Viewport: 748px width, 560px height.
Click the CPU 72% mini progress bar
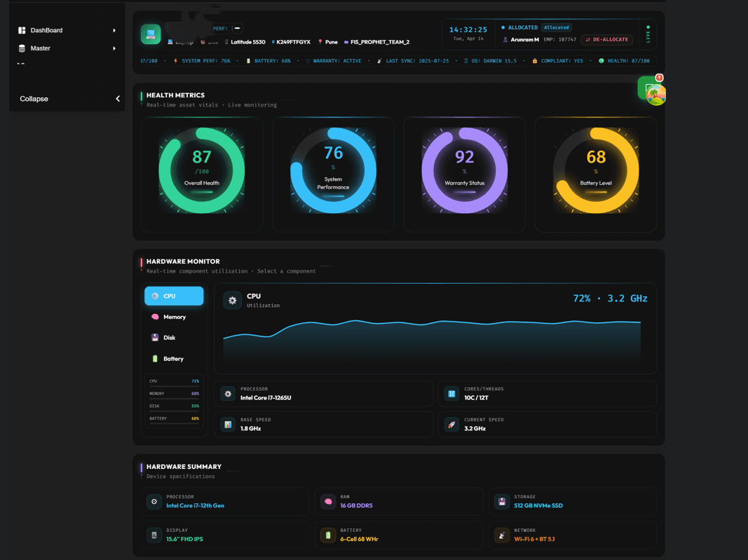(174, 386)
